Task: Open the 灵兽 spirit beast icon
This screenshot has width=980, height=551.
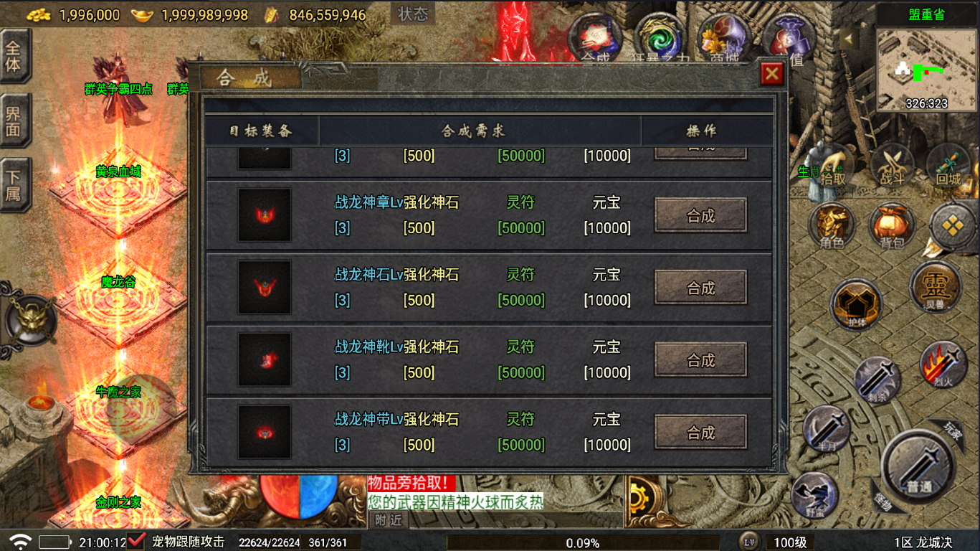Action: tap(935, 287)
